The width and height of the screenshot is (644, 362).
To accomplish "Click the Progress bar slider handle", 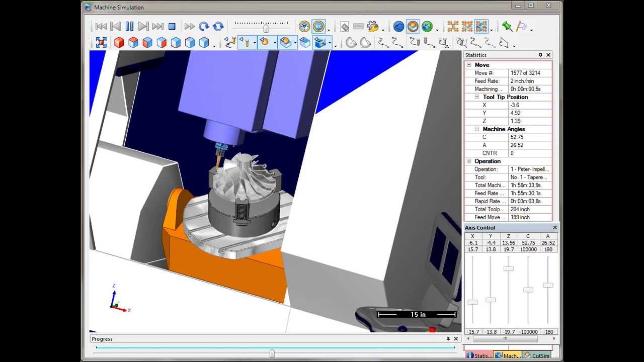I will point(272,353).
